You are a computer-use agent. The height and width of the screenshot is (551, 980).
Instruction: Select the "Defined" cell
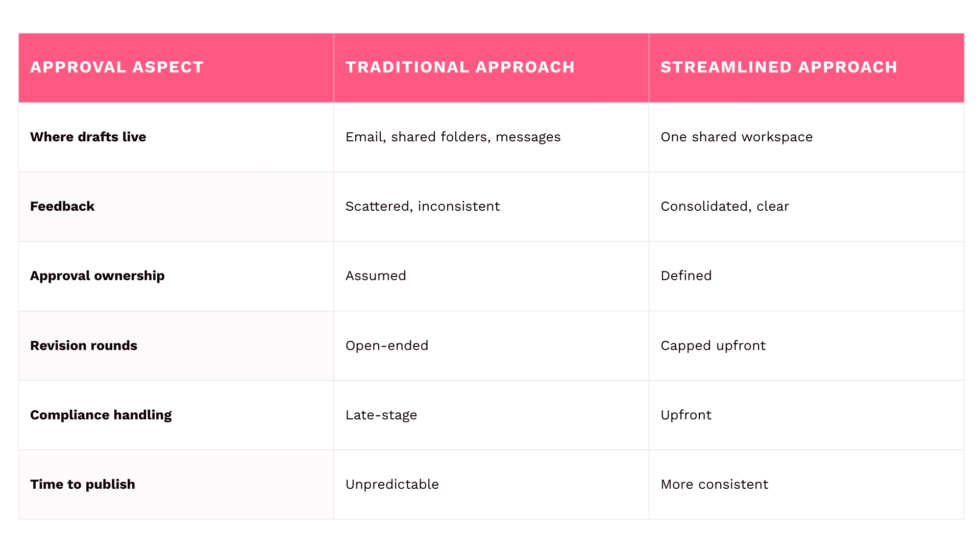point(685,275)
